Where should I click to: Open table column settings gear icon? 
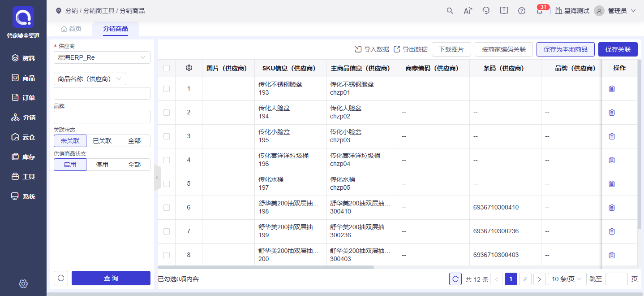189,68
